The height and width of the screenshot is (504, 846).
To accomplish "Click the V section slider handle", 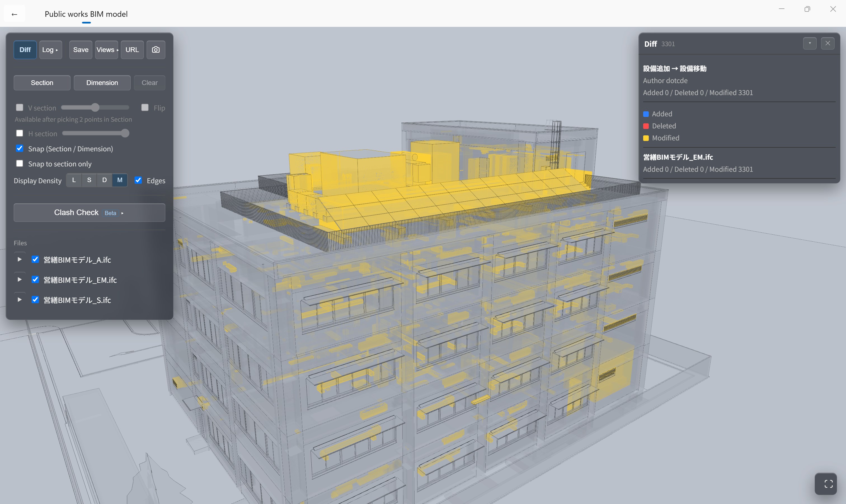I will coord(95,107).
